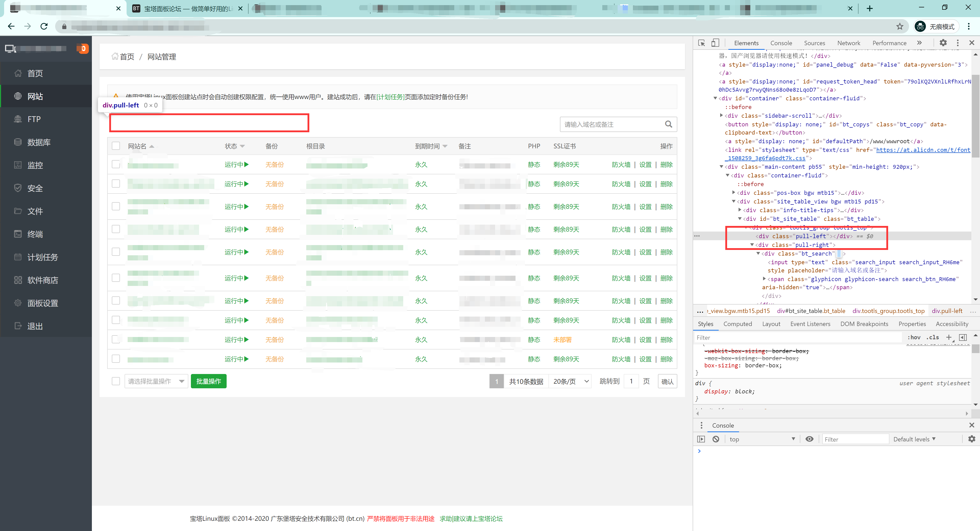Screen dimensions: 980x531
Task: Click the search magnifier icon in site search
Action: point(668,124)
